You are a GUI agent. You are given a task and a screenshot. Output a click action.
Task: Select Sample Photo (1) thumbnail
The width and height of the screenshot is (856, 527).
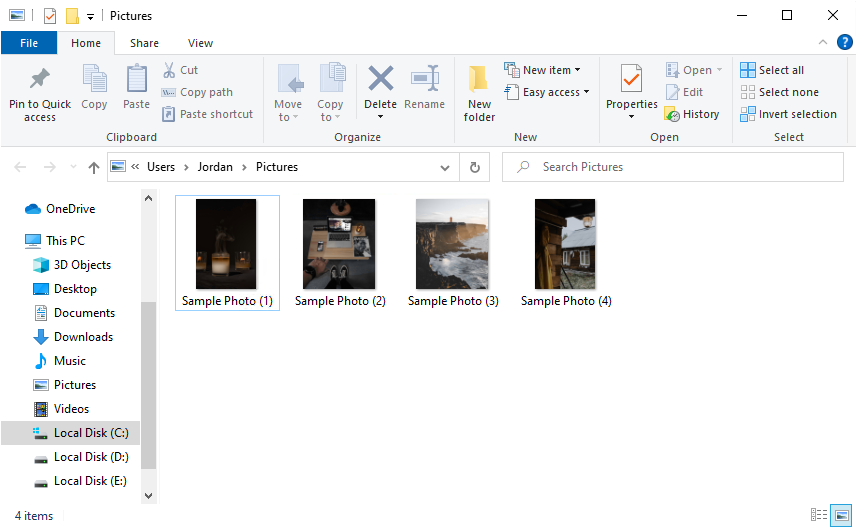tap(227, 244)
